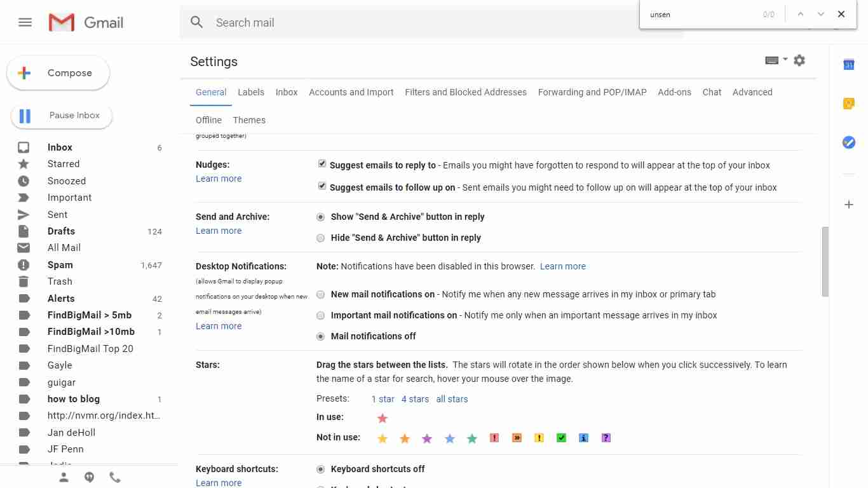Click the search magnifier icon

(x=197, y=22)
